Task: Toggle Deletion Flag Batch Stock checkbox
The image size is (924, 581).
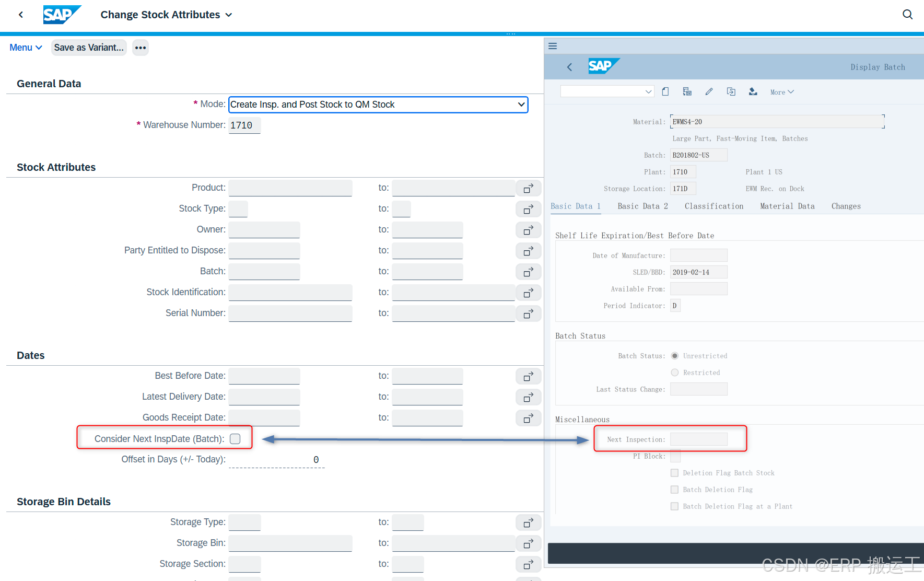Action: 675,473
